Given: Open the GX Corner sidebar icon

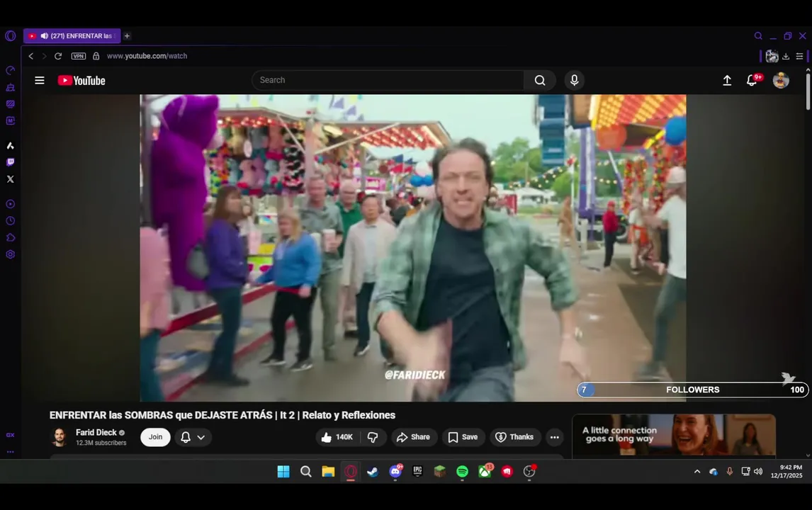Looking at the screenshot, I should pos(11,104).
